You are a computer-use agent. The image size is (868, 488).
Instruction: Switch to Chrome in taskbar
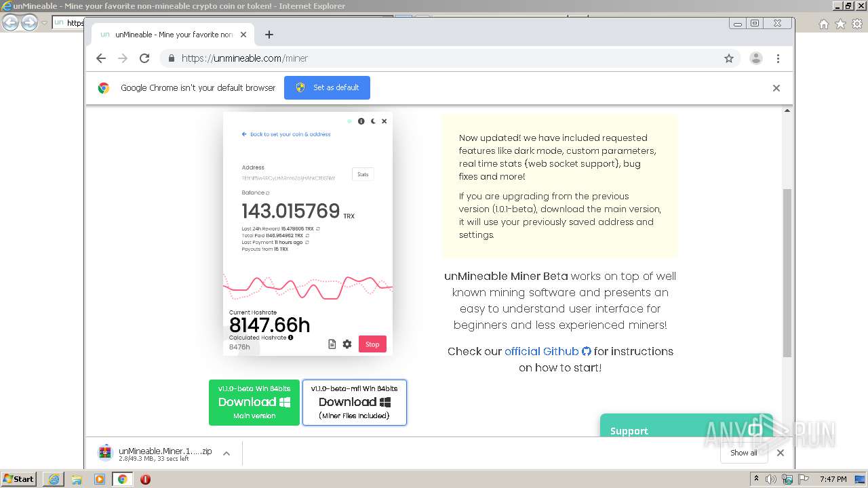[x=123, y=479]
